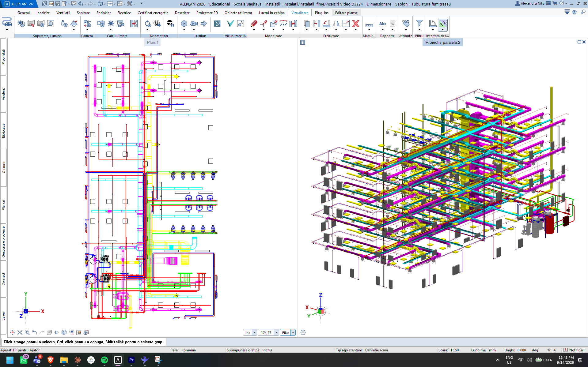Click the sun icon in Calcul umbre
Image resolution: width=588 pixels, height=367 pixels.
click(111, 24)
